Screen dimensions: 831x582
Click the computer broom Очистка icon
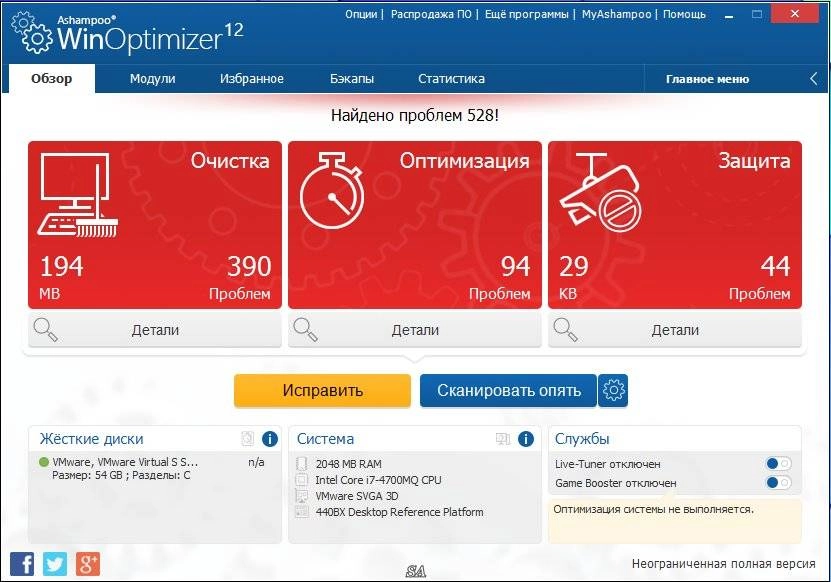[x=77, y=194]
